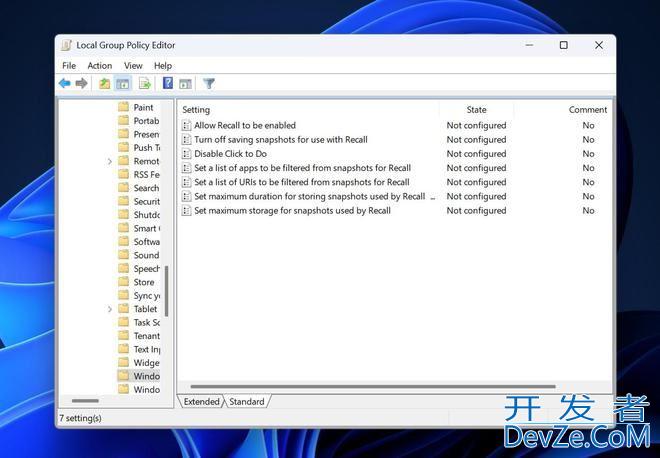The image size is (660, 458).
Task: Click the folder icon next to Sound
Action: pos(123,255)
